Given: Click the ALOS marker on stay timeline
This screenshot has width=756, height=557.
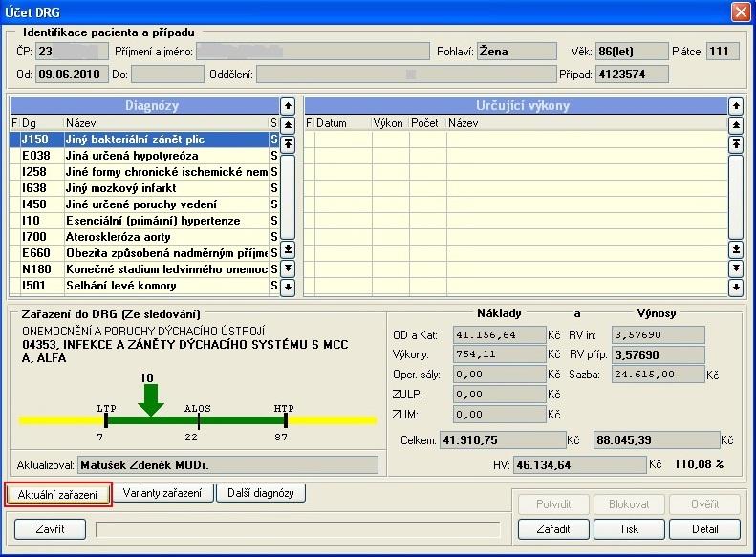Looking at the screenshot, I should coord(199,420).
